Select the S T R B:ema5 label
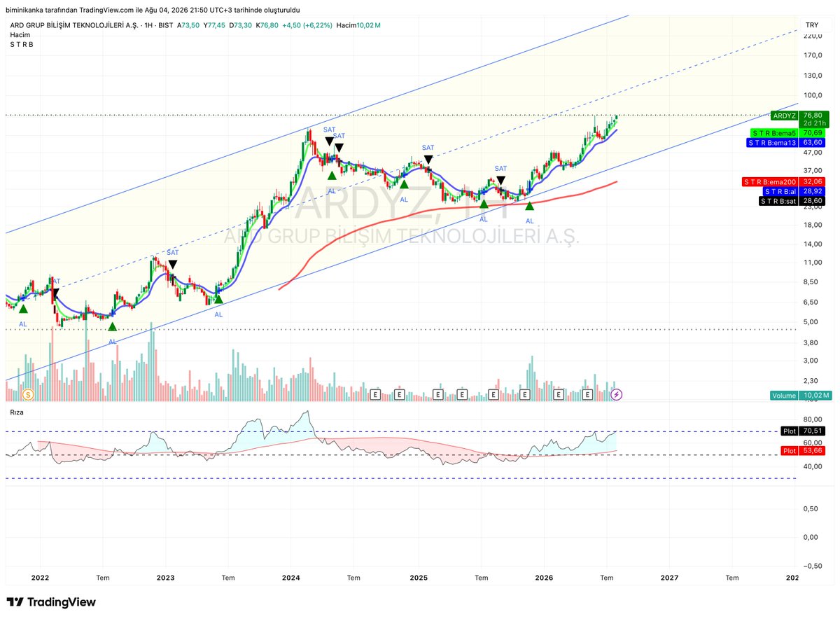 coord(789,132)
